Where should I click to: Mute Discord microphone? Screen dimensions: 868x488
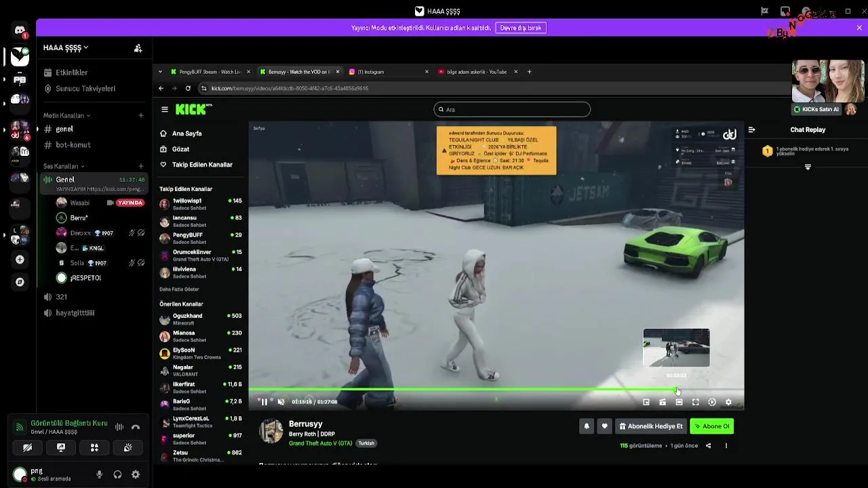pos(100,474)
